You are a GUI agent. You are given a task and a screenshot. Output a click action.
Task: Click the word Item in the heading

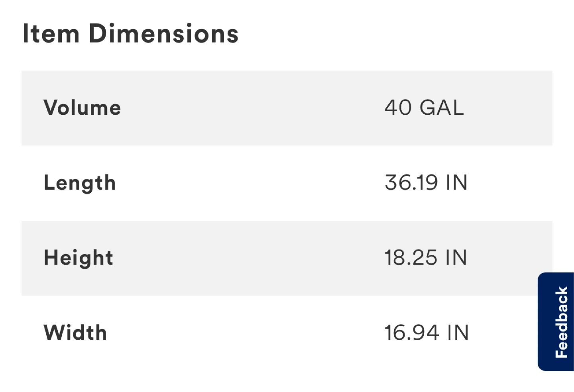51,33
